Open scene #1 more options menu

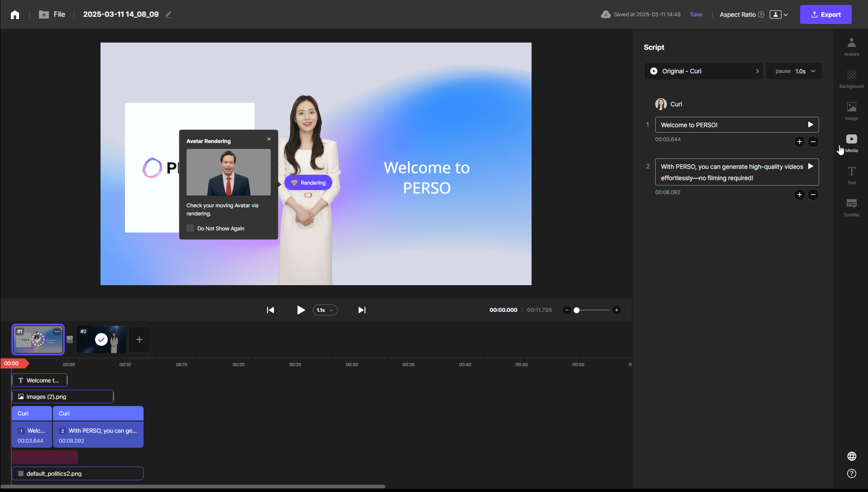pyautogui.click(x=57, y=331)
